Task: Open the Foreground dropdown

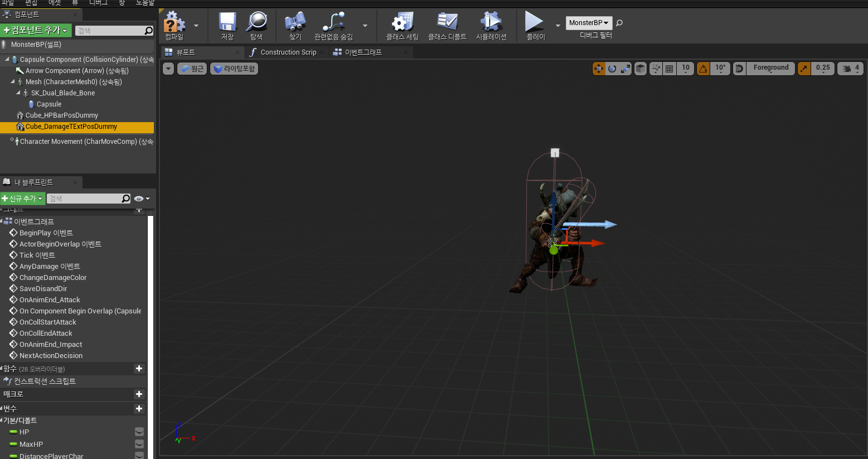Action: (x=771, y=69)
